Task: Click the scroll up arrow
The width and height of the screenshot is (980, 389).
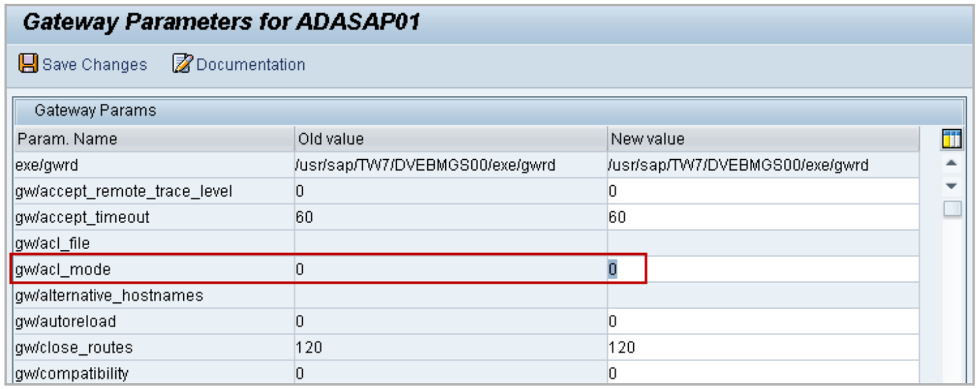Action: click(x=951, y=163)
